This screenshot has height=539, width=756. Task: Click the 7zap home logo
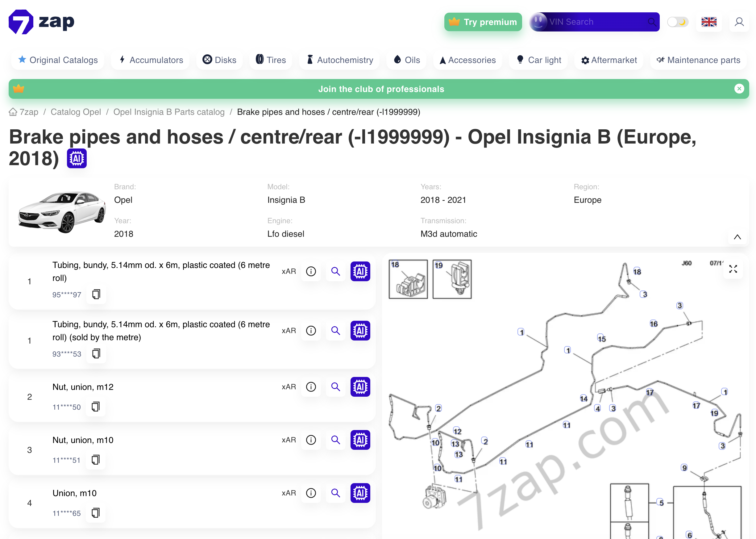(41, 21)
